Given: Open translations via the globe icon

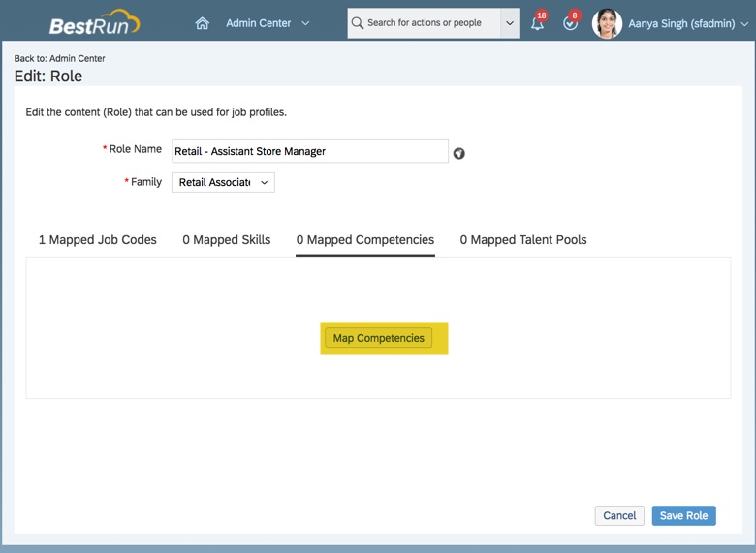Looking at the screenshot, I should (459, 153).
